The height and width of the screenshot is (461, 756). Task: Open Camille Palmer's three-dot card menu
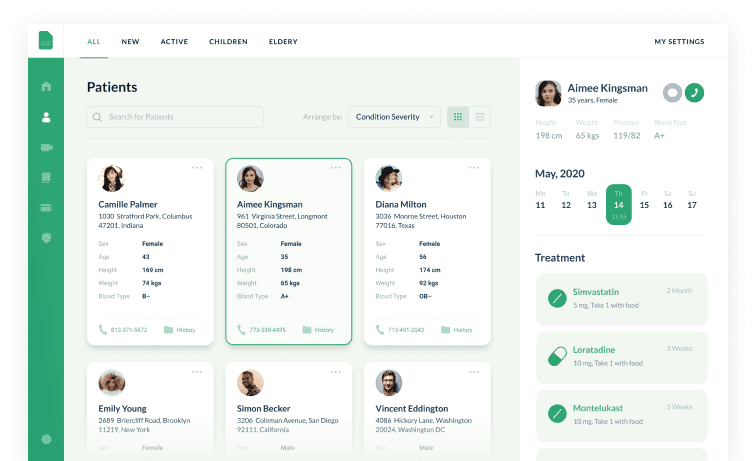coord(197,167)
